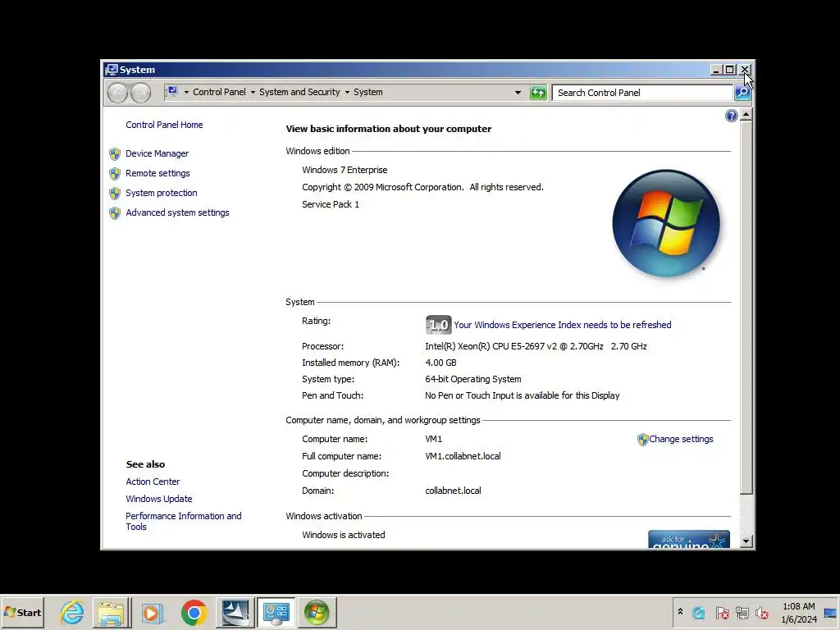Click shield icon beside Advanced system settings
840x630 pixels.
pos(115,213)
